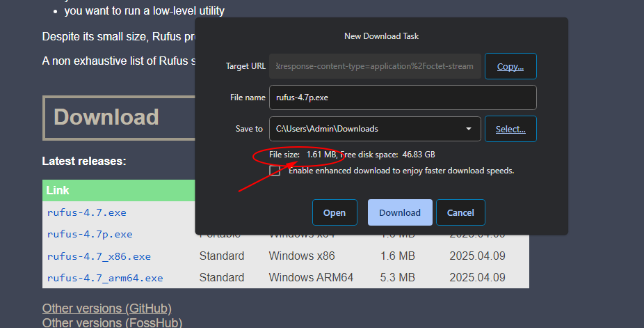
Task: Click the Link column header
Action: click(58, 190)
